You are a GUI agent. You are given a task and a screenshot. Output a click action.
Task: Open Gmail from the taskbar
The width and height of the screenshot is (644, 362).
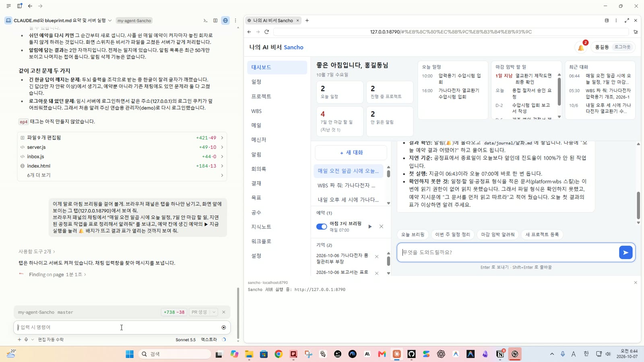(382, 354)
